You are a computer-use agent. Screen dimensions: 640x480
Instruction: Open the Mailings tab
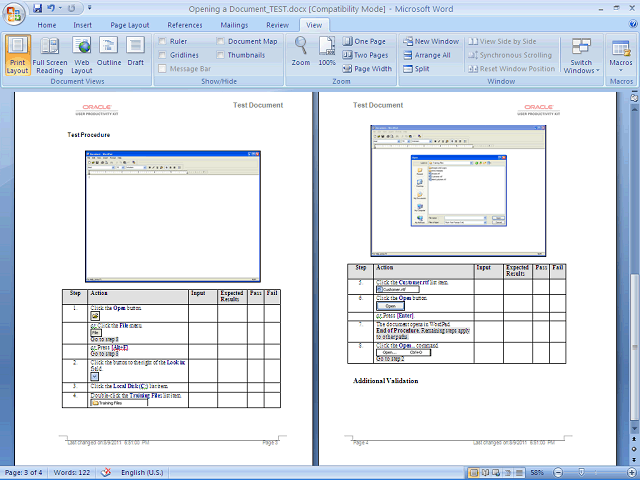click(234, 25)
